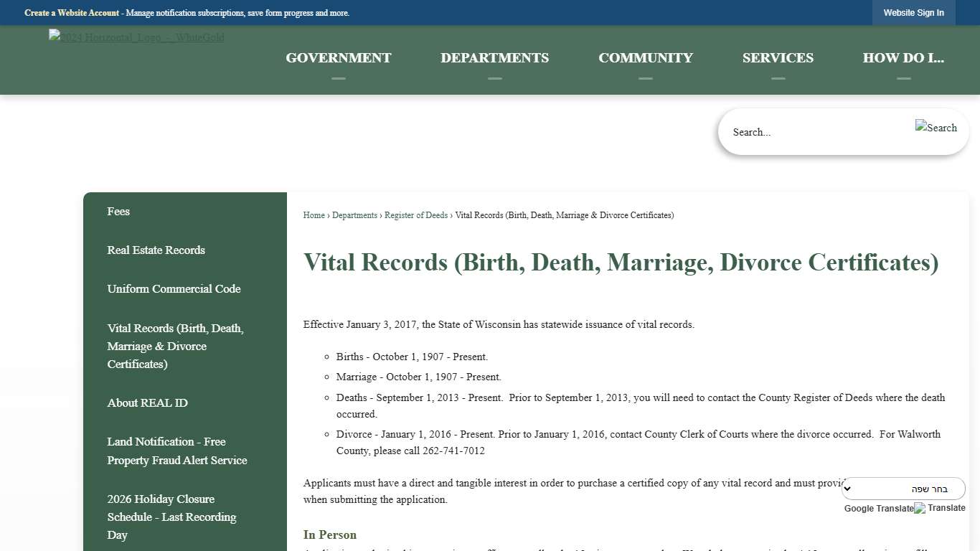980x551 pixels.
Task: Open the GOVERNMENT menu
Action: pyautogui.click(x=338, y=57)
